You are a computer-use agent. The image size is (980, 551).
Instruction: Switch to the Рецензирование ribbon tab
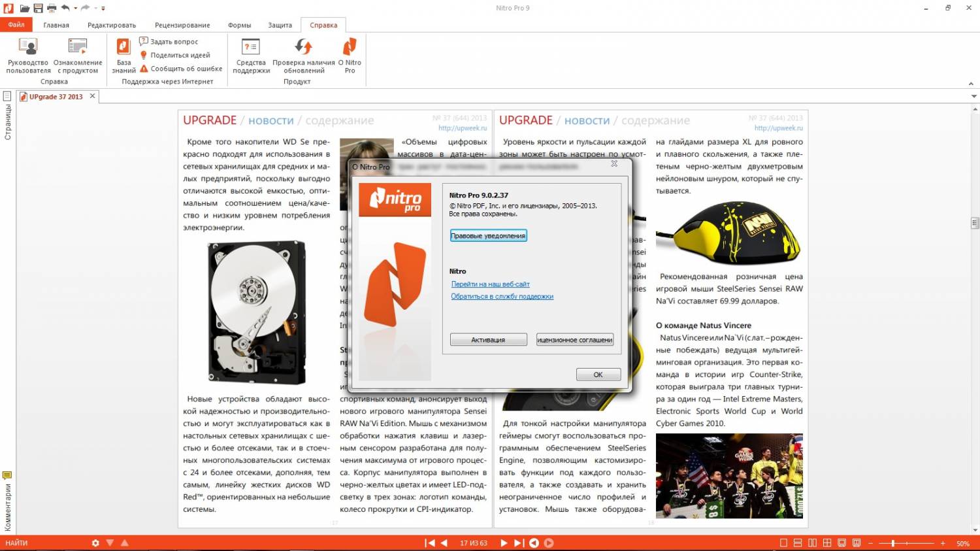click(x=182, y=25)
